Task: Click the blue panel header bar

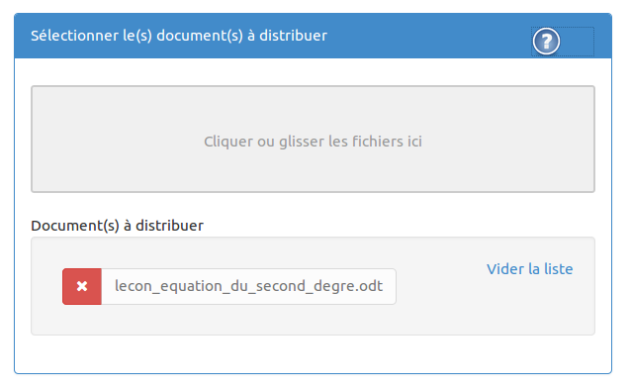Action: pyautogui.click(x=313, y=36)
